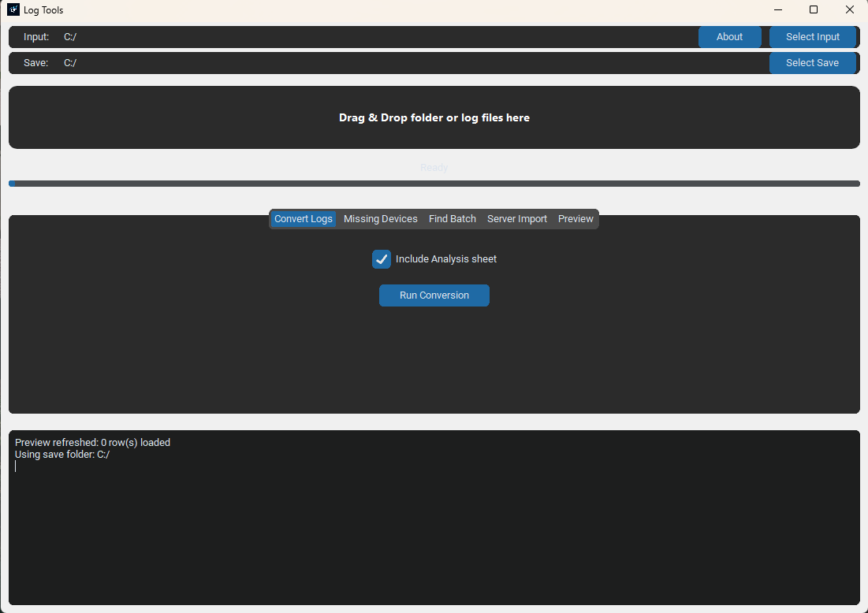Click the Select Input button
The image size is (868, 613).
(x=812, y=37)
